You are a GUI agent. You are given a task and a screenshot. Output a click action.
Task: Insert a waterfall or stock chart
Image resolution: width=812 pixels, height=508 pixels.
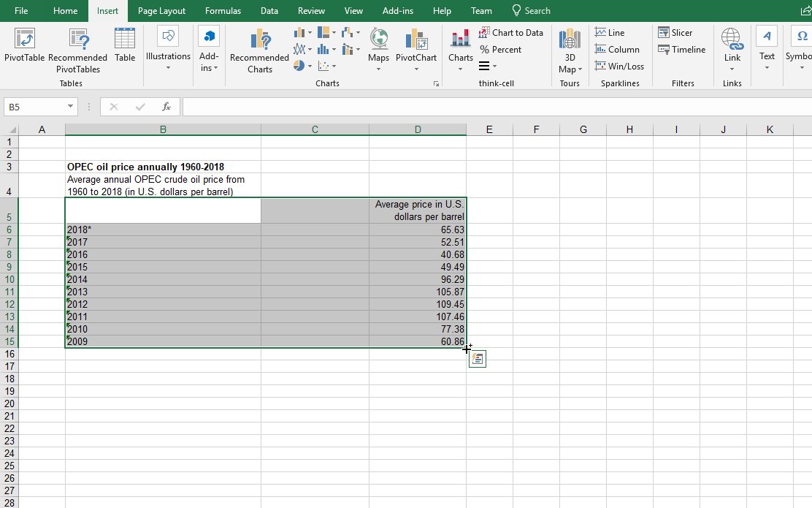click(348, 33)
